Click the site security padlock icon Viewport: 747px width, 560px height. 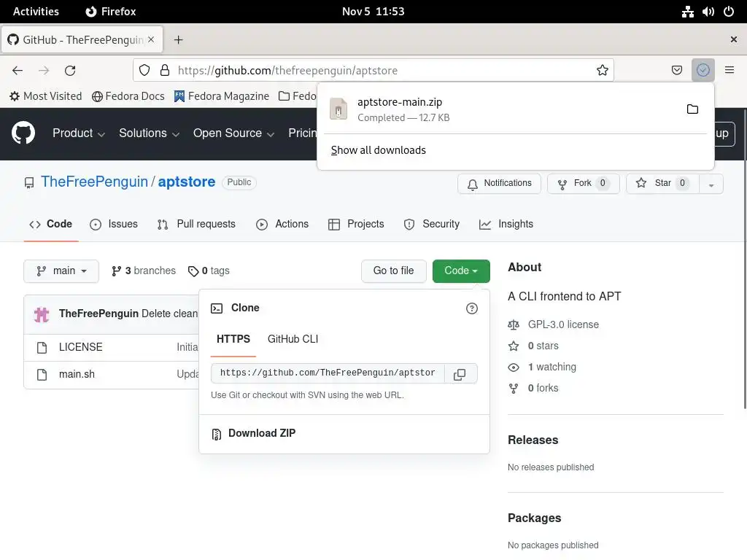[x=165, y=71]
